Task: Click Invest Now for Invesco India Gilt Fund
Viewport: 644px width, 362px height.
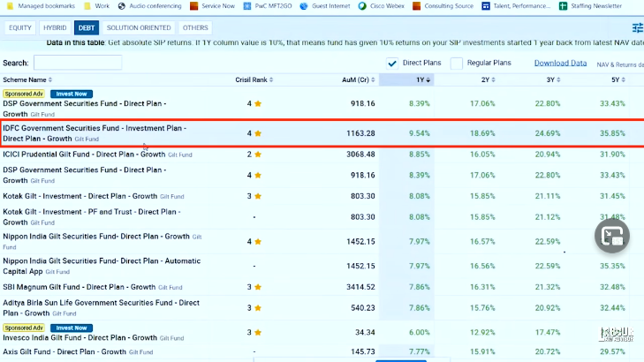Action: point(72,328)
